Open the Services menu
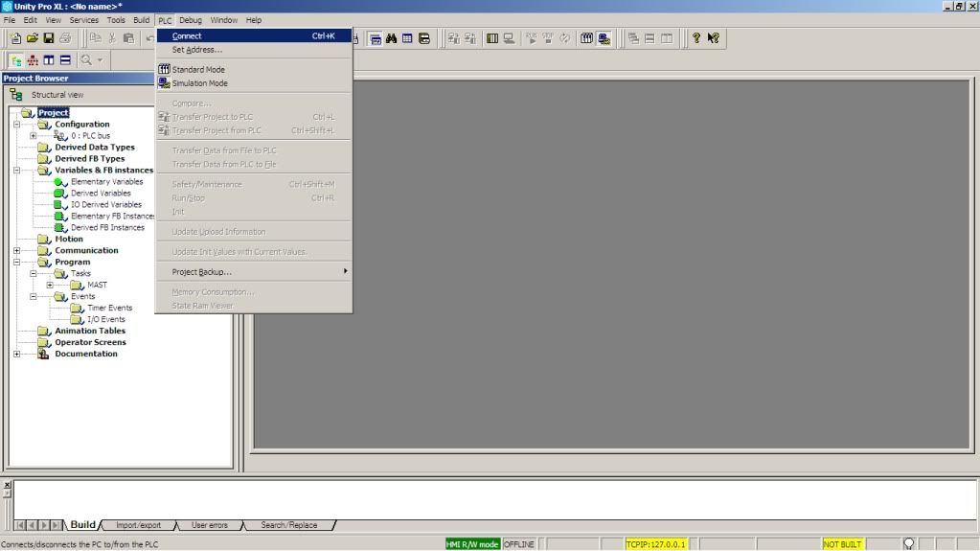Screen dimensions: 980x551 (x=83, y=20)
